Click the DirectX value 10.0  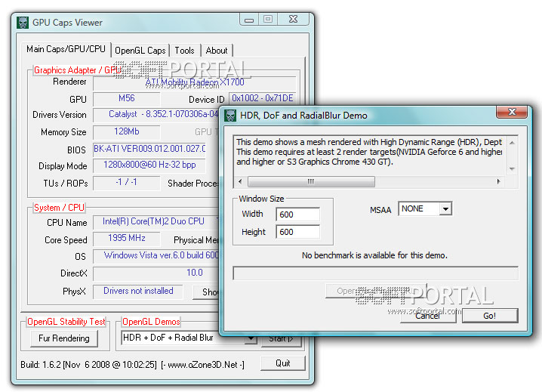(x=156, y=273)
